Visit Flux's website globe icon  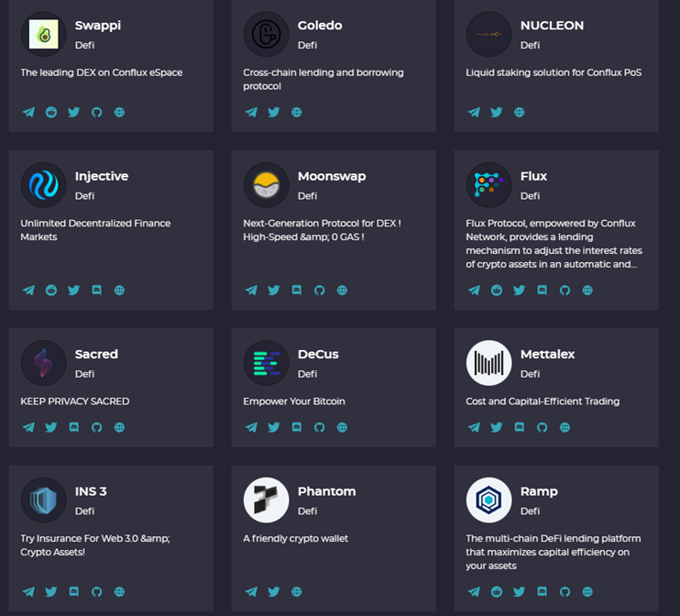pos(587,291)
